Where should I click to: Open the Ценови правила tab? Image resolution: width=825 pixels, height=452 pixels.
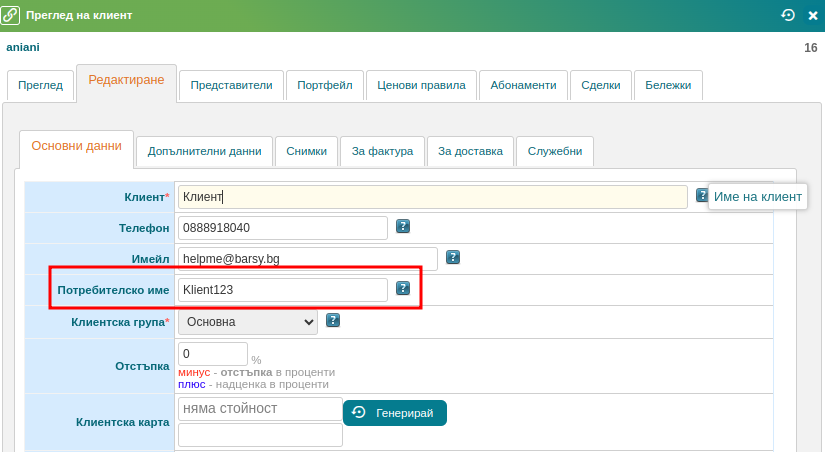(421, 85)
